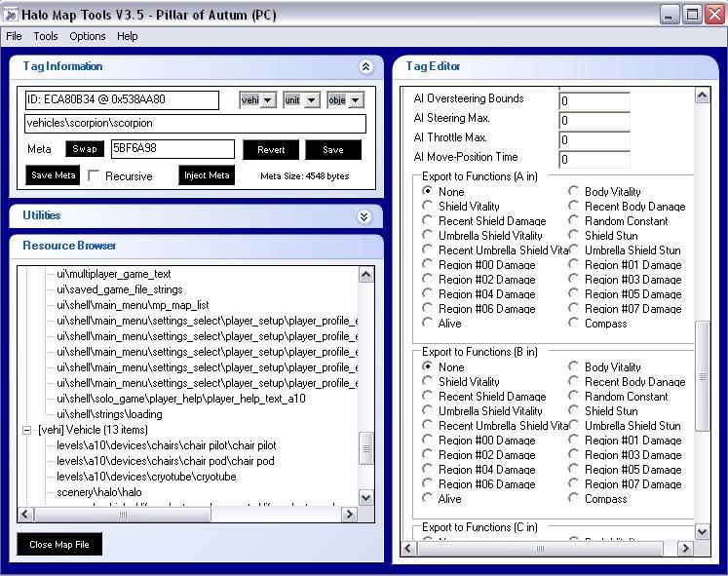Open the obje tag class dropdown
Image resolution: width=728 pixels, height=576 pixels.
355,100
